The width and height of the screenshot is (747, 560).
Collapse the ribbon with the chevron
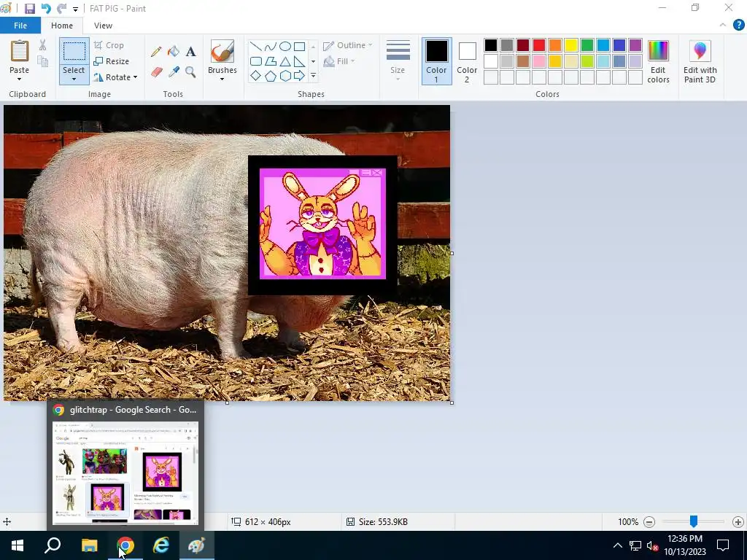723,26
